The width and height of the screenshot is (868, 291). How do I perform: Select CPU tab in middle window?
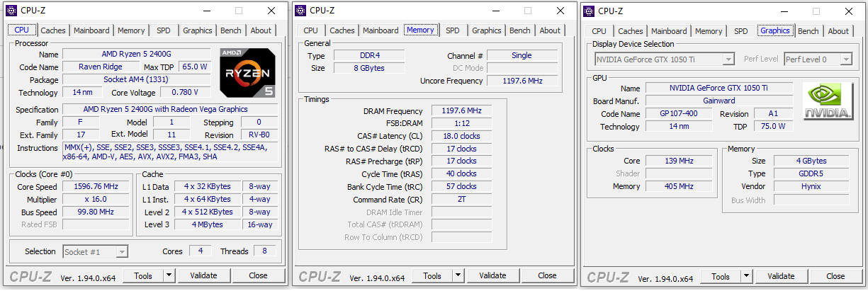click(x=311, y=30)
